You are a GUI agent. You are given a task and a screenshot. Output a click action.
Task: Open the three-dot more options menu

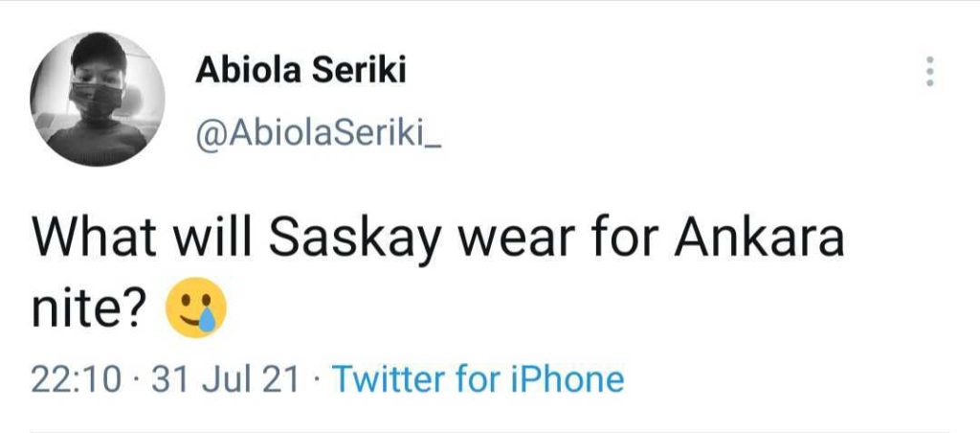click(927, 73)
